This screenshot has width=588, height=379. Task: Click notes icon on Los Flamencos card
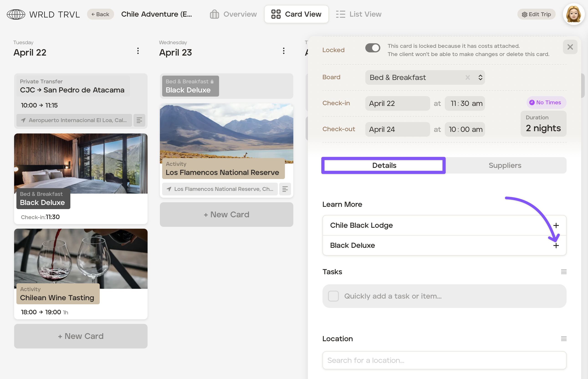pyautogui.click(x=285, y=189)
